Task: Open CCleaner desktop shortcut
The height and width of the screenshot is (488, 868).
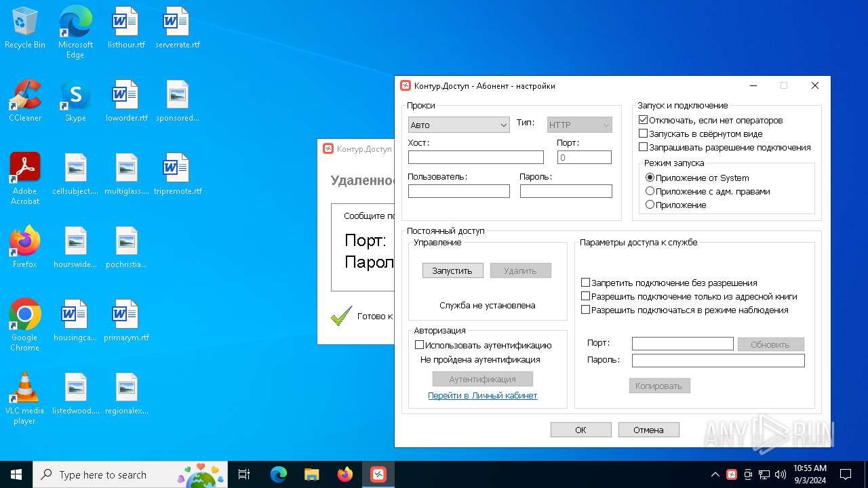Action: (x=25, y=102)
